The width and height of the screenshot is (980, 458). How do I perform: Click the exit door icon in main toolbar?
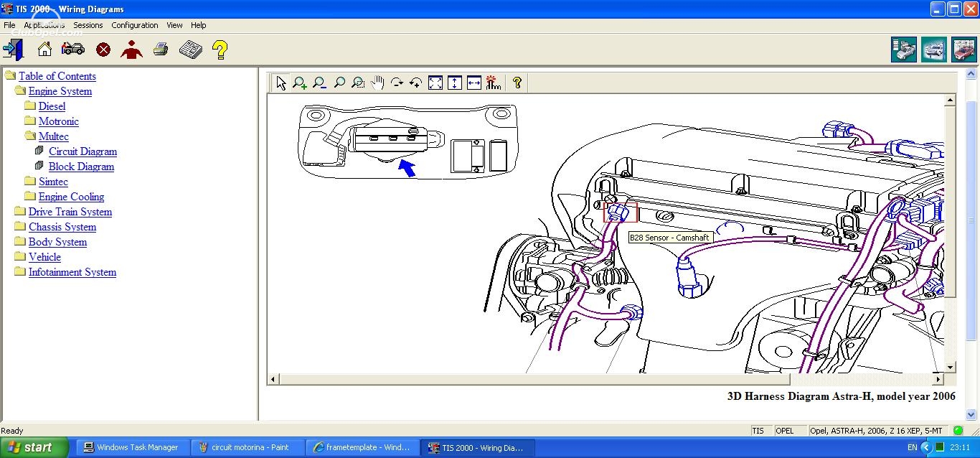(x=14, y=50)
